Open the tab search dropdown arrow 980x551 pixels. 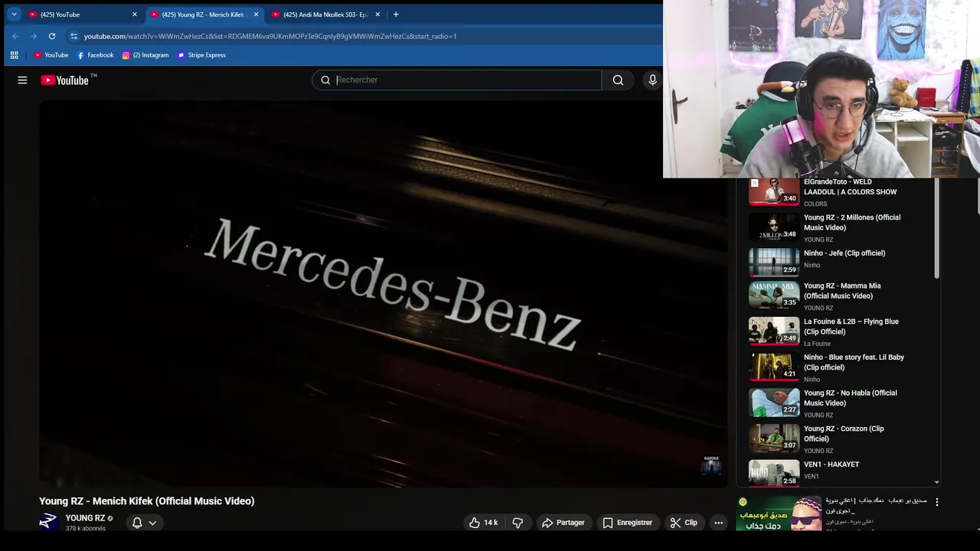click(x=14, y=15)
